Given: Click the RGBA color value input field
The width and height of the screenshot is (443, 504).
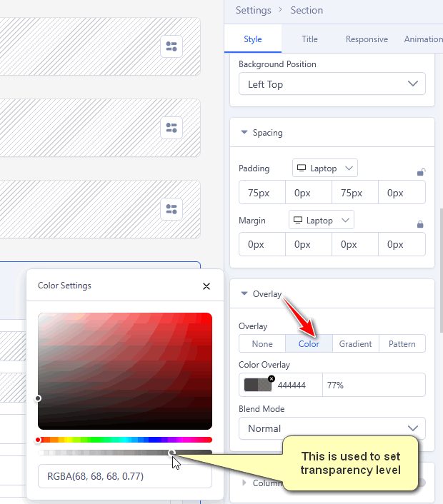Looking at the screenshot, I should (x=125, y=476).
